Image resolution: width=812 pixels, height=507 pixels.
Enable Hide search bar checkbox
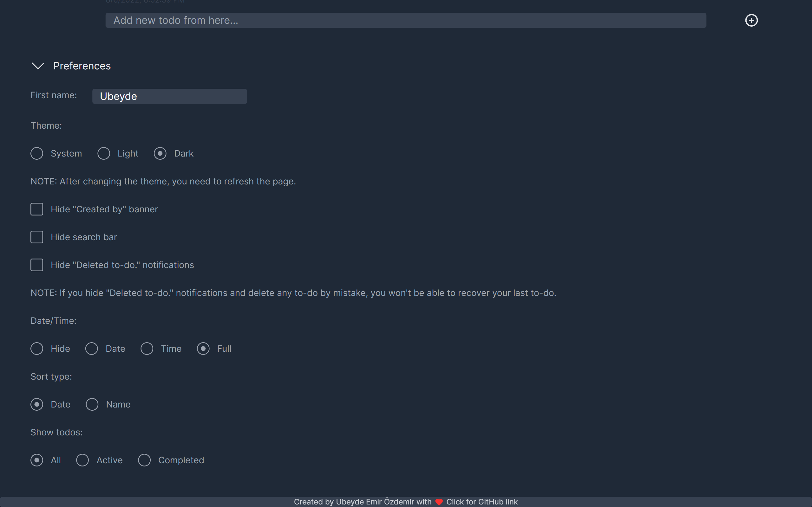coord(37,237)
